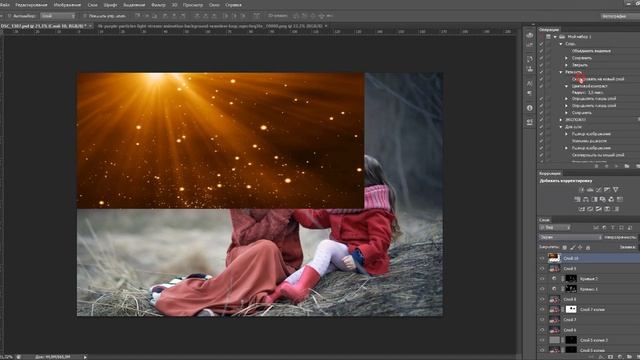
Task: Toggle the Автовыбор checkbox
Action: pos(9,16)
